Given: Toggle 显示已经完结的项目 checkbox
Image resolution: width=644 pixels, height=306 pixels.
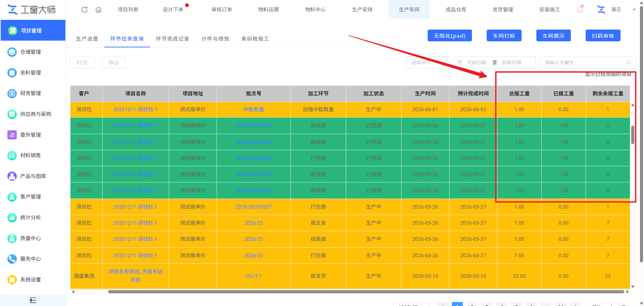Looking at the screenshot, I should 579,74.
